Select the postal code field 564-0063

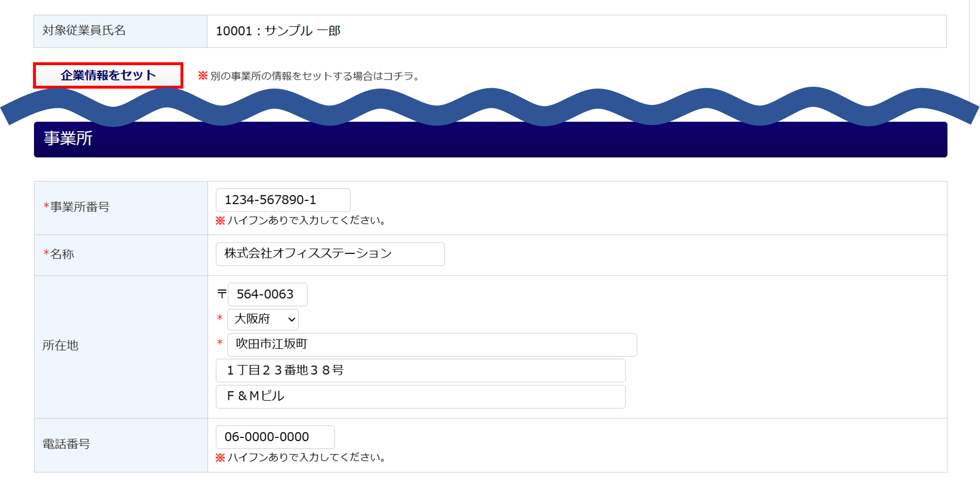(x=267, y=295)
